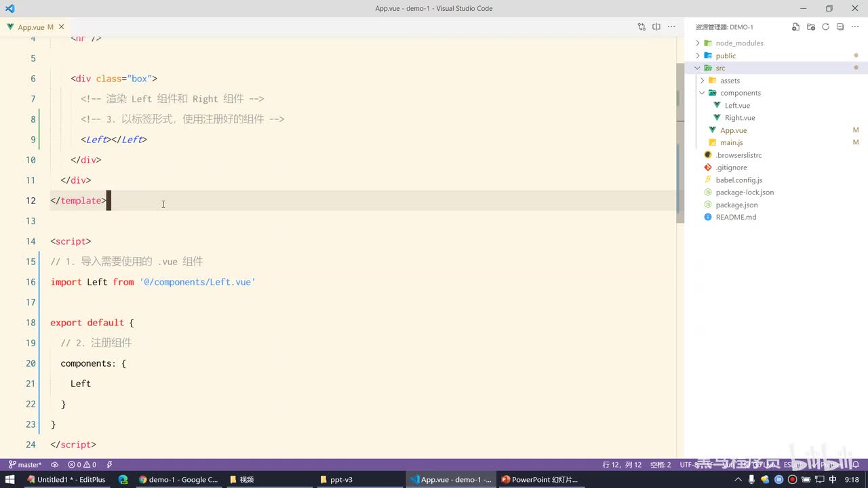Screen dimensions: 868x488
Task: Click the chat bubbles tray icon
Action: click(x=766, y=479)
